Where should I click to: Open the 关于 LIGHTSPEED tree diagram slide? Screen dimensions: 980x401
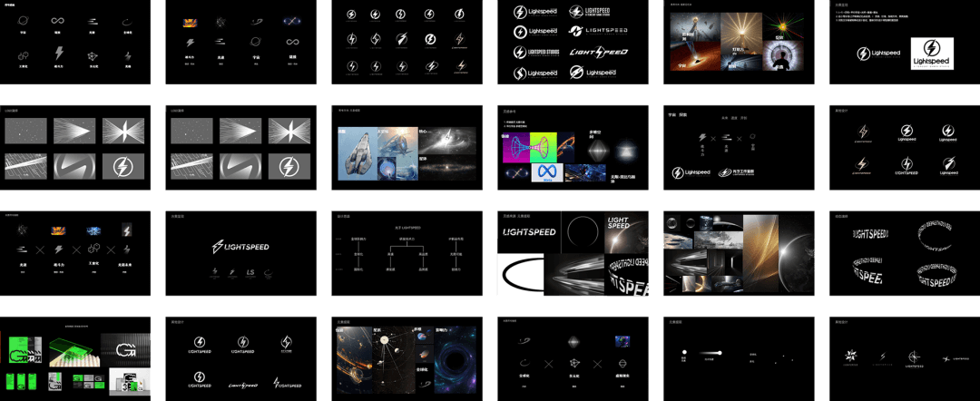(x=407, y=253)
